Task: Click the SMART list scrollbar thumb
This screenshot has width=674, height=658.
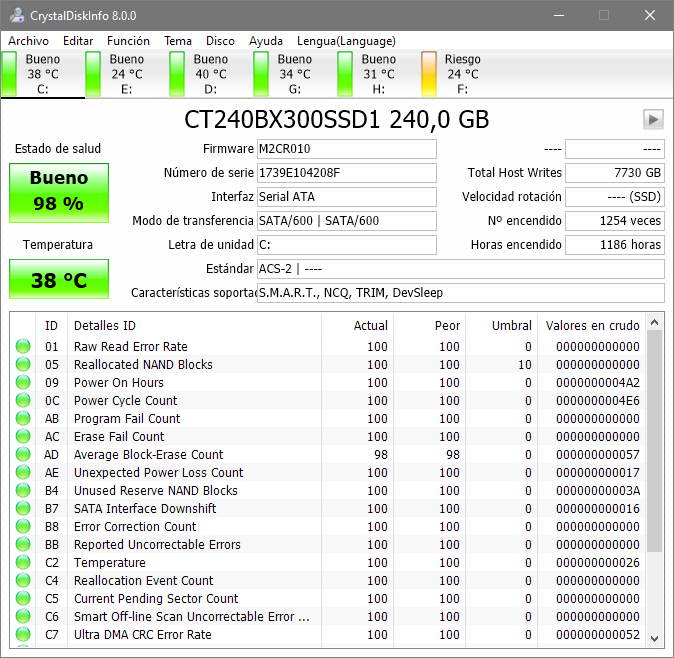Action: (655, 441)
